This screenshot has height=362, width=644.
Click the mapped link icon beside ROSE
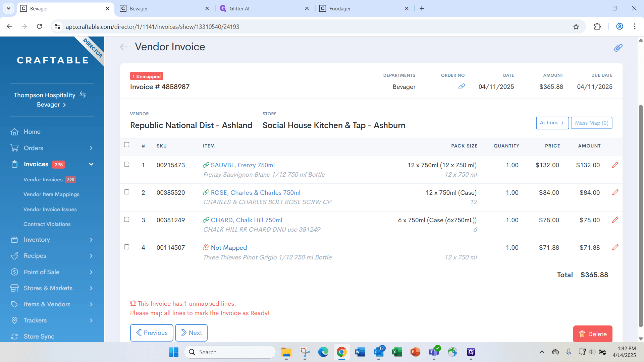tap(206, 192)
